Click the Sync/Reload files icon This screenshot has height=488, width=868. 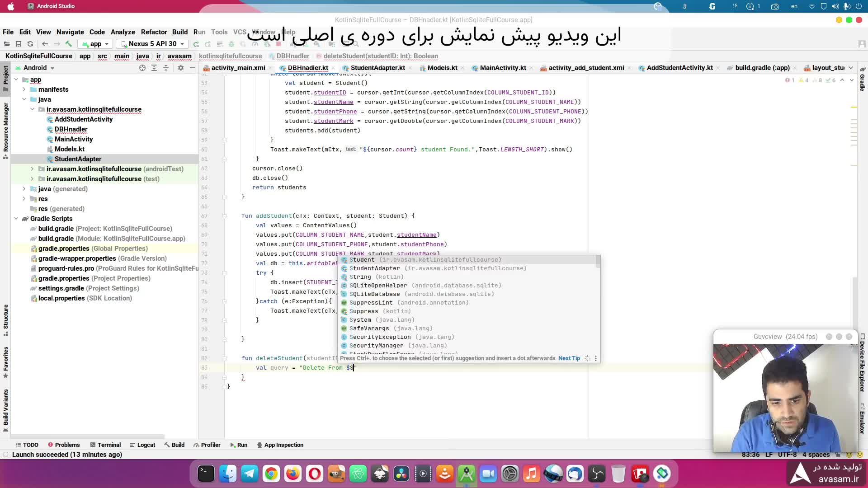pos(30,44)
